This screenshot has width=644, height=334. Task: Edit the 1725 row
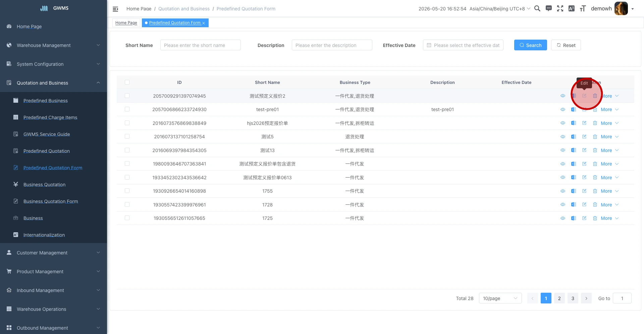(x=584, y=218)
